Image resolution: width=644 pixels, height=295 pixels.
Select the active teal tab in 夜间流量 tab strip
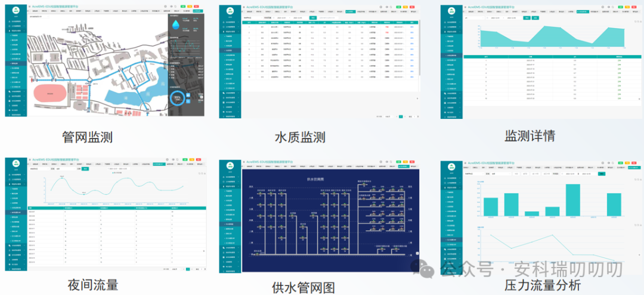(x=159, y=164)
